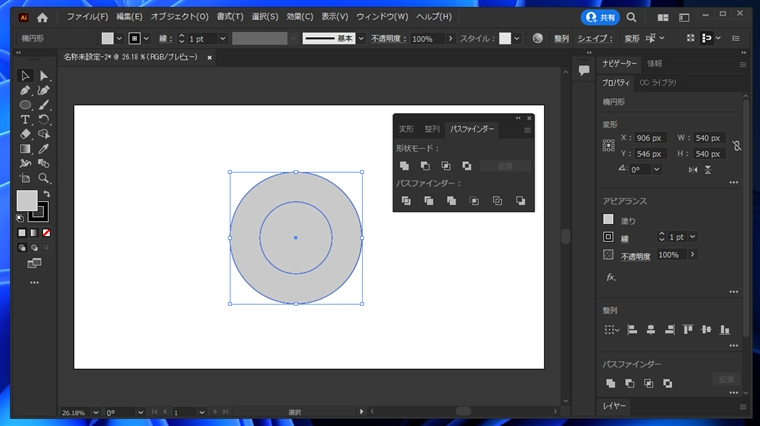
Task: Flip horizontally icon in Transform section
Action: coord(693,170)
